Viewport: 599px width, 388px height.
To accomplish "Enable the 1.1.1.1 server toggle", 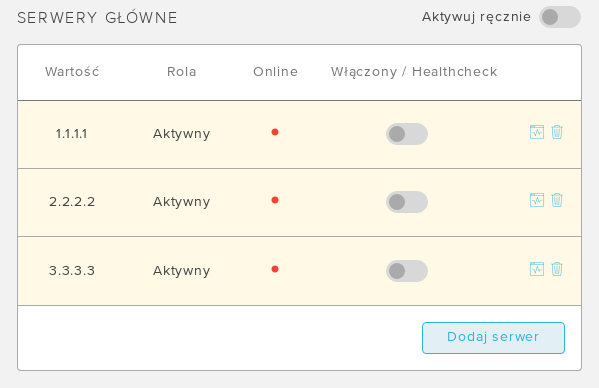I will (407, 134).
